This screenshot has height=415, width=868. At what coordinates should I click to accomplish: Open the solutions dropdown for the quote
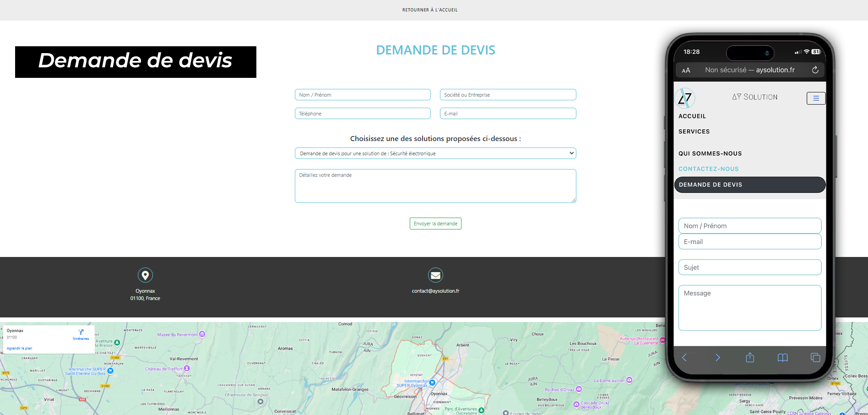click(x=435, y=153)
